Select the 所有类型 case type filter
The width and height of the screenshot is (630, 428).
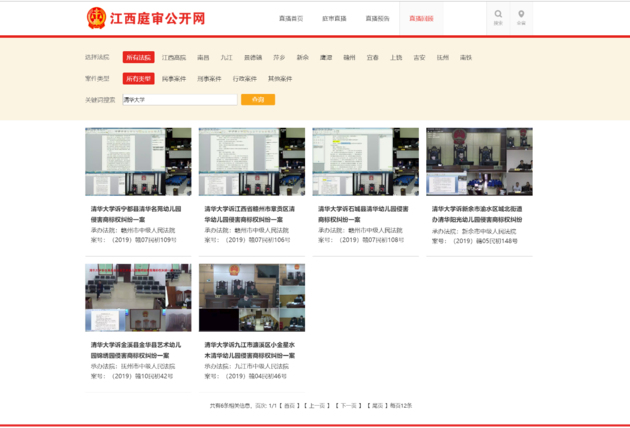pyautogui.click(x=139, y=78)
